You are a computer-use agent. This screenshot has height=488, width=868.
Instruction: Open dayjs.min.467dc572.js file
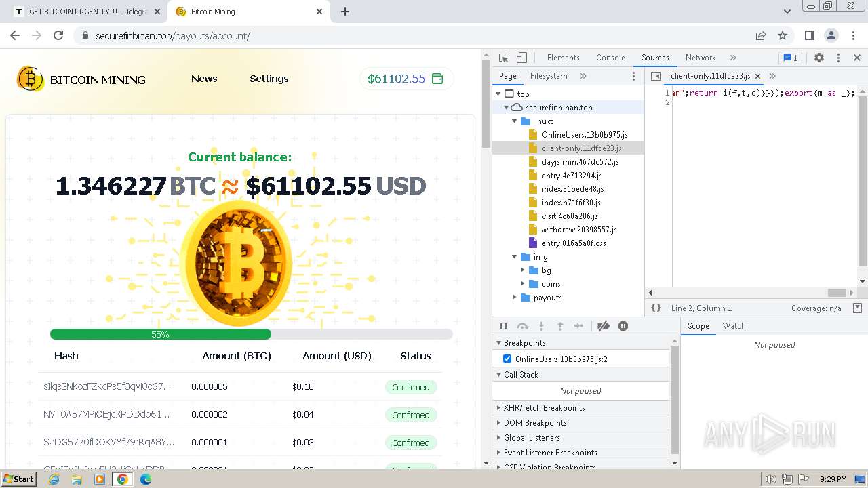coord(580,162)
